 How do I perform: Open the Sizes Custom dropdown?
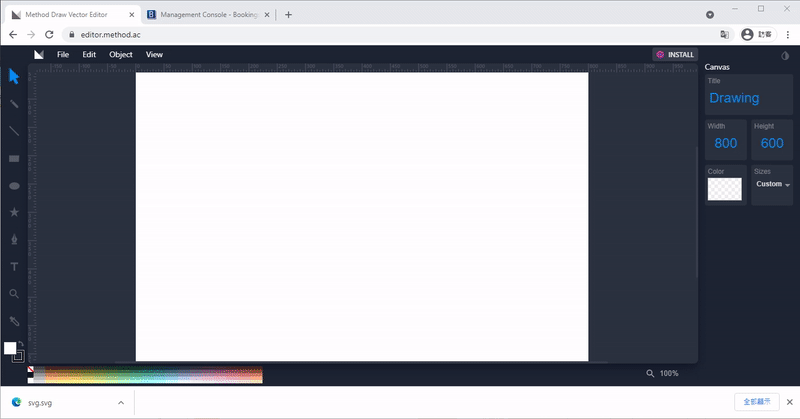772,185
